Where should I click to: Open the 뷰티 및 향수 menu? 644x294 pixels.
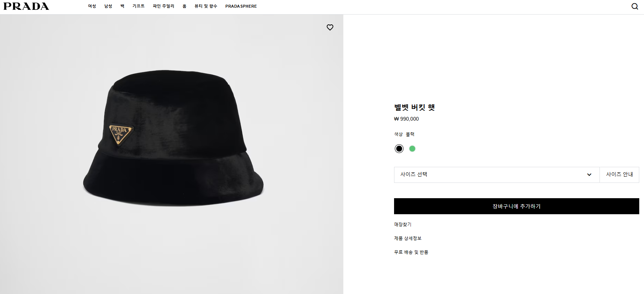point(206,6)
